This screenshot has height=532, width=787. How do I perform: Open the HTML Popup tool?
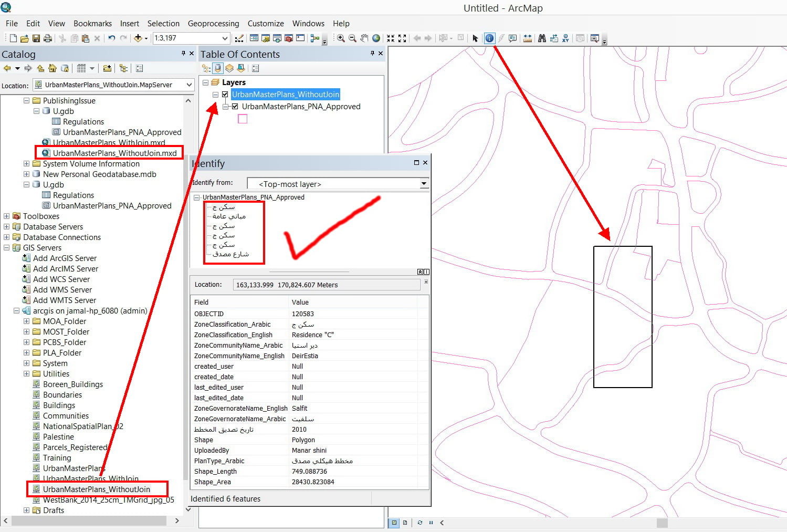[x=513, y=38]
